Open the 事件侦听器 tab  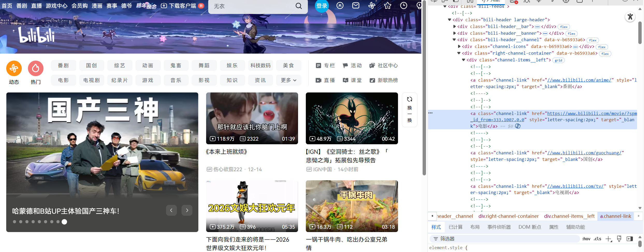point(499,227)
